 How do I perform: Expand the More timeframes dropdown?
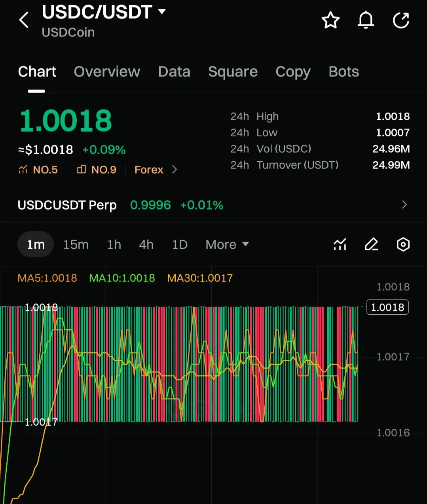coord(227,245)
